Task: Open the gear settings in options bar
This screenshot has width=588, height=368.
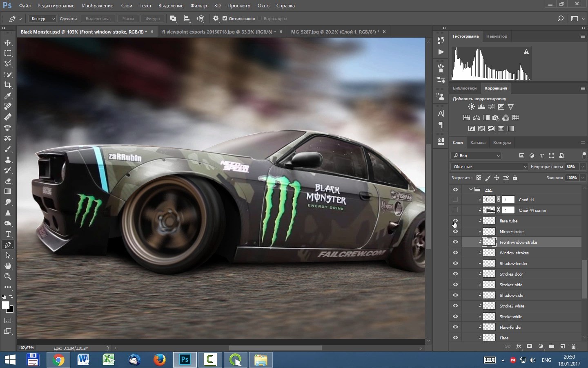Action: (216, 18)
